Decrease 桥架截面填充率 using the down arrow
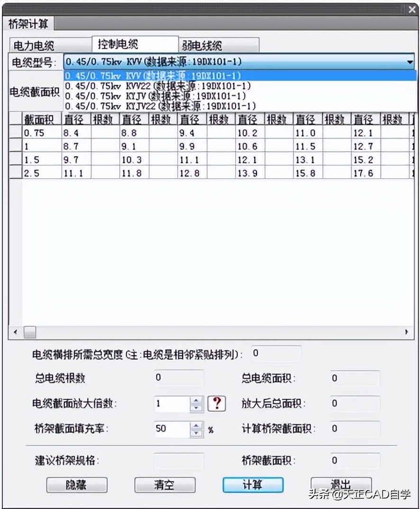The width and height of the screenshot is (420, 509). coord(196,432)
